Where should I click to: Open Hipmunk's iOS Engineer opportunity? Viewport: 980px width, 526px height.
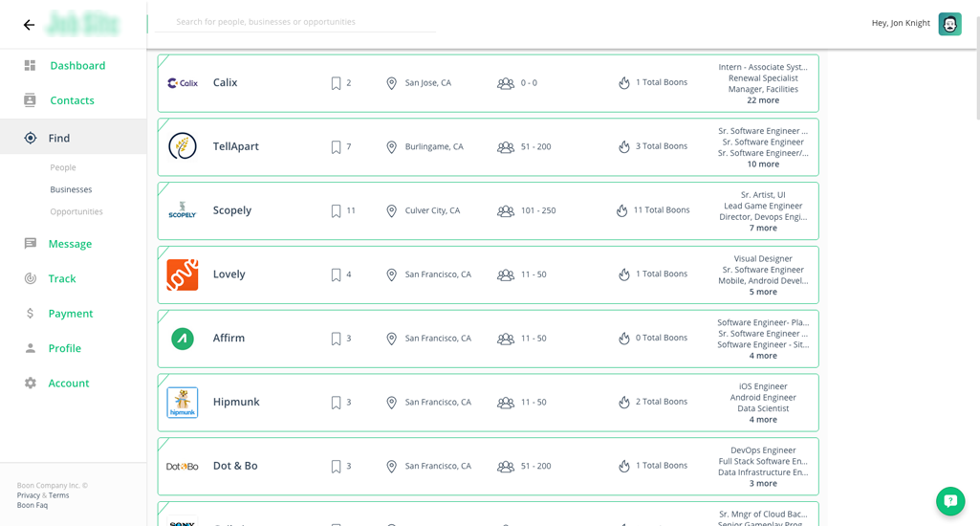763,386
